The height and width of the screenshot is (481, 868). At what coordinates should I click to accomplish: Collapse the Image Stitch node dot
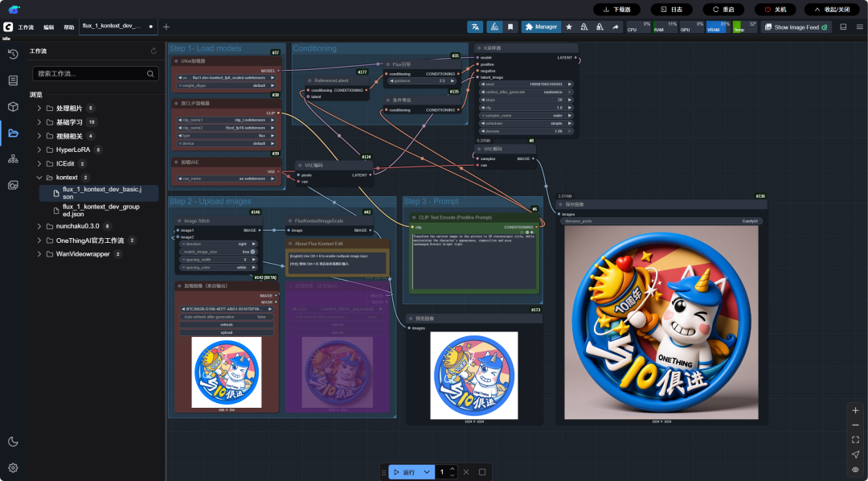(181, 221)
